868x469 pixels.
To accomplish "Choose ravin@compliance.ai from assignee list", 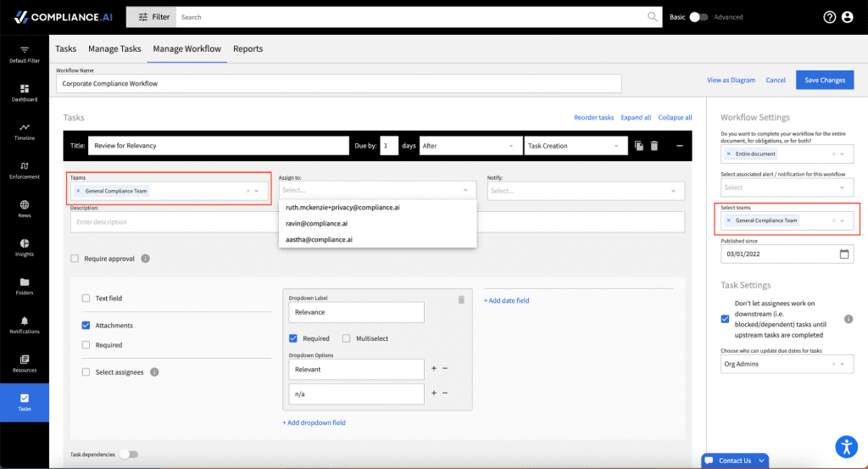I will click(x=377, y=223).
